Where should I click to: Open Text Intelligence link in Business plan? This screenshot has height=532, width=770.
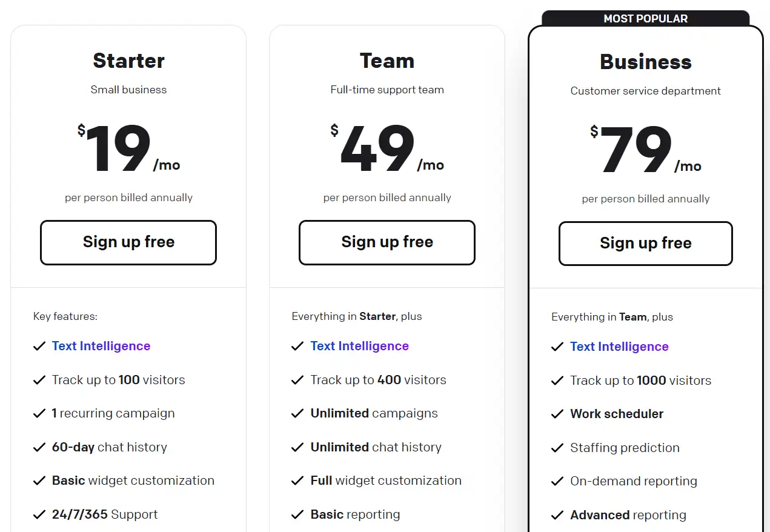tap(619, 347)
